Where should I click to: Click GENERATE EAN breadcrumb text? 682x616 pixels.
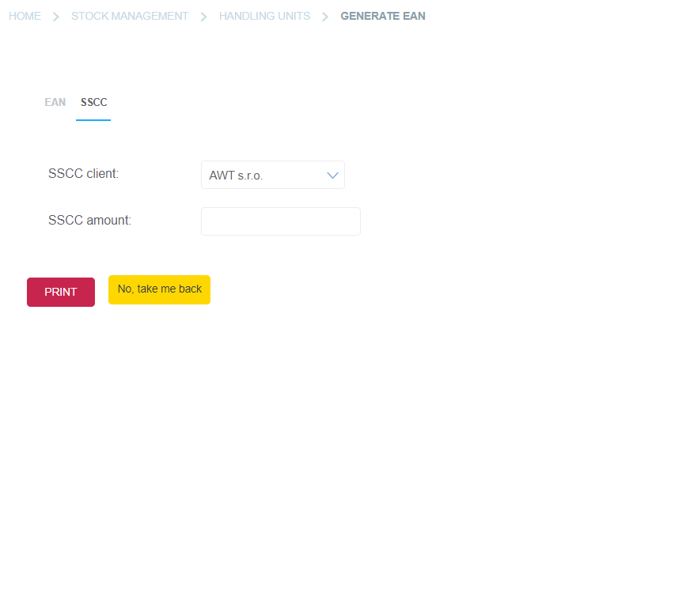click(x=383, y=16)
